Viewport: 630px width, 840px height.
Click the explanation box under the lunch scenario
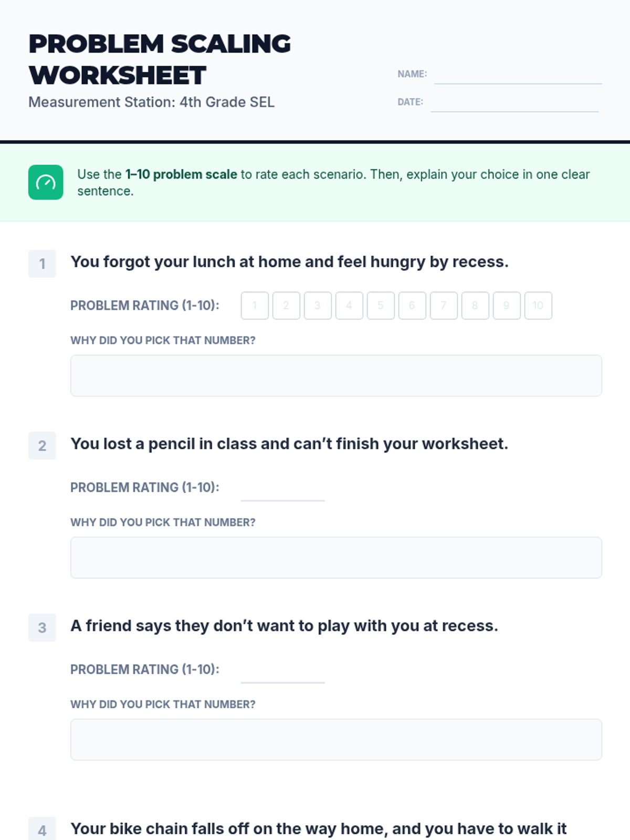tap(336, 375)
